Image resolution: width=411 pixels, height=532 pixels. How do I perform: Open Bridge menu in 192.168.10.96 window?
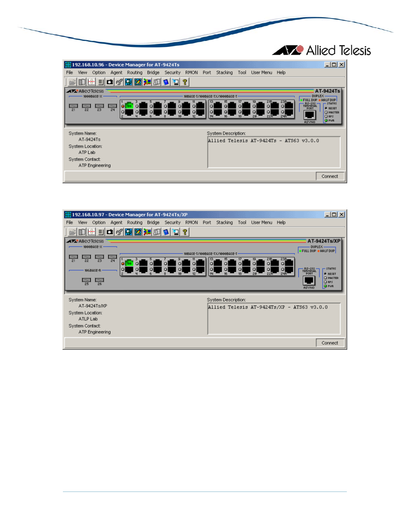153,73
